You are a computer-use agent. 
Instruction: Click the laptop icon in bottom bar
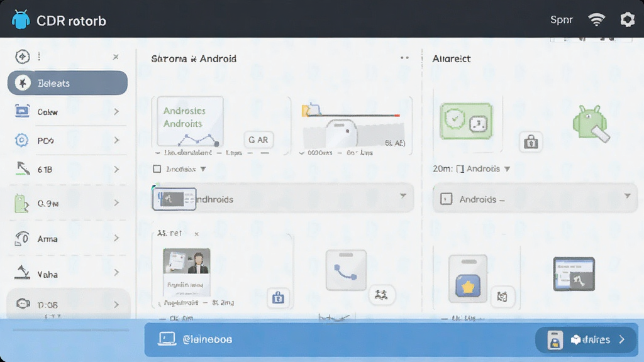point(167,339)
